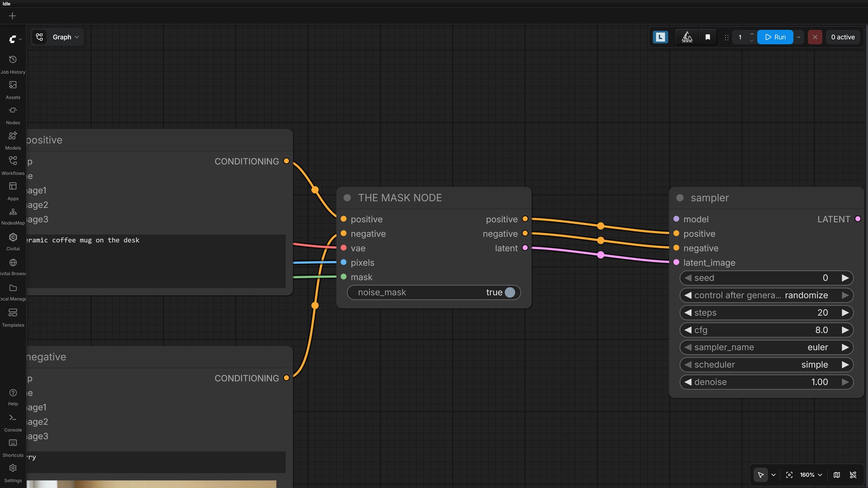Toggle collapse dot on THE MASK NODE
This screenshot has height=488, width=868.
pyautogui.click(x=347, y=198)
